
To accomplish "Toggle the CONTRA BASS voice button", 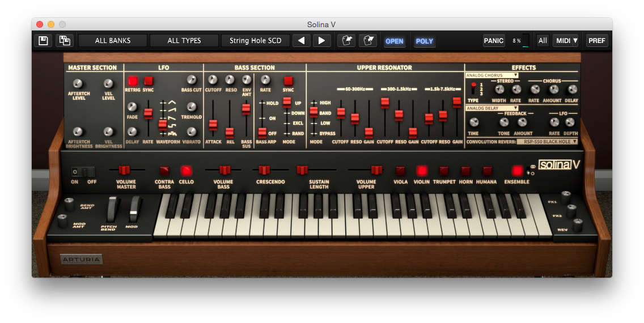I will click(x=164, y=171).
